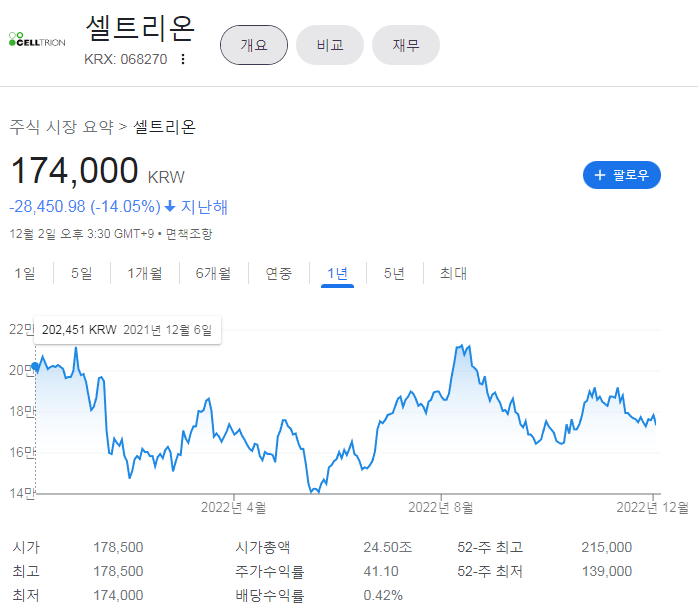Image resolution: width=698 pixels, height=616 pixels.
Task: Click the 2022년 12월 axis label
Action: [652, 507]
